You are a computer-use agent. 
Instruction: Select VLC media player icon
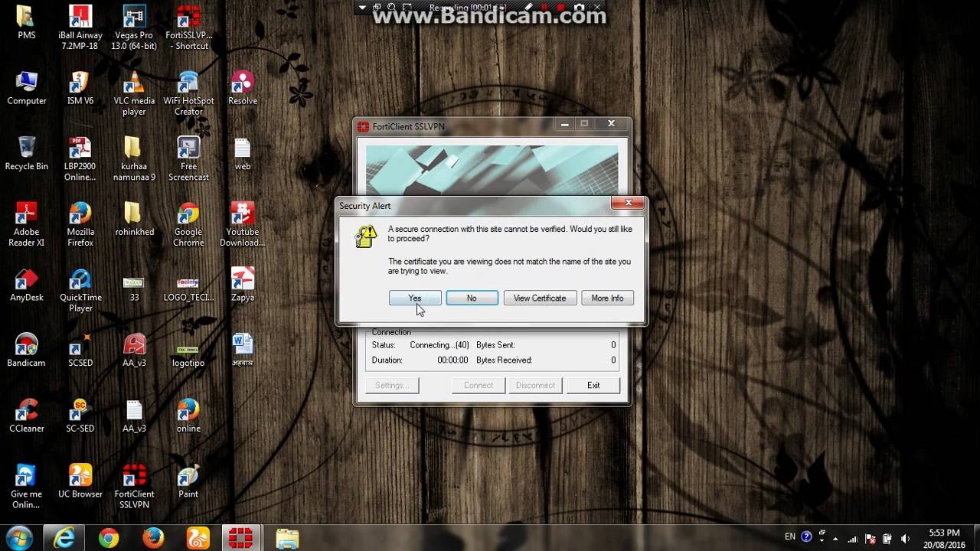(134, 93)
